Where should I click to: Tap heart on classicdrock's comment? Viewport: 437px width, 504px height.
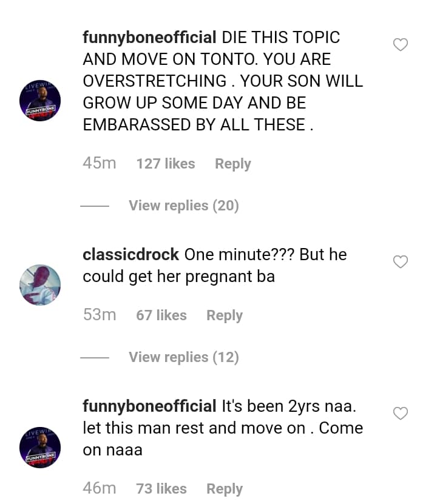pos(401,261)
